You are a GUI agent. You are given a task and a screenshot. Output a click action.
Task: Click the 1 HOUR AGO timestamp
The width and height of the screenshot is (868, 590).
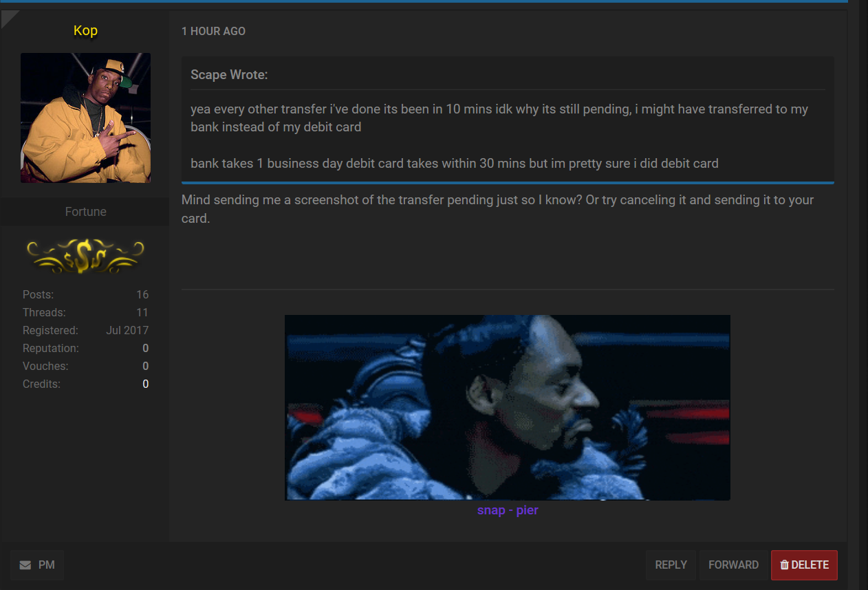[213, 31]
